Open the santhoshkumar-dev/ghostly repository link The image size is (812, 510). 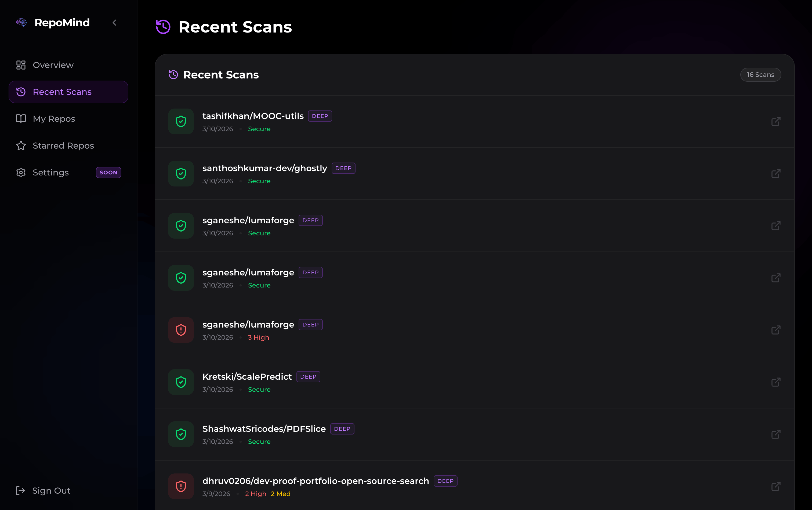[264, 168]
